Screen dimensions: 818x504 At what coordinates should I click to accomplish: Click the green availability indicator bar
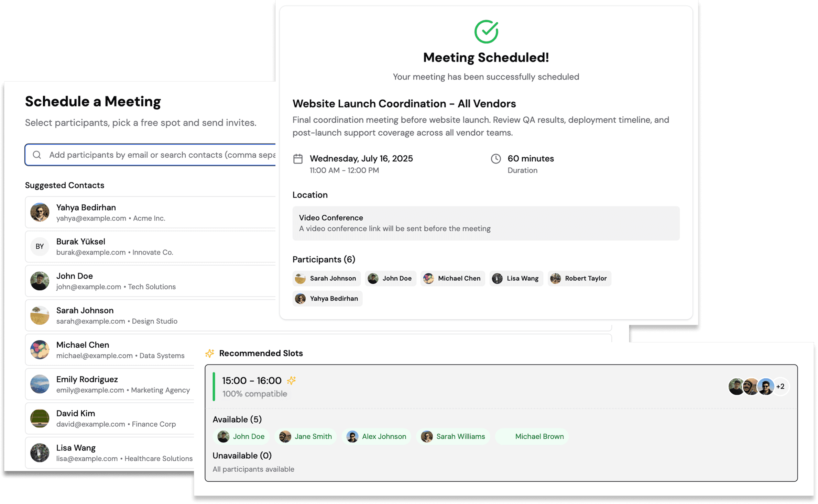point(214,386)
